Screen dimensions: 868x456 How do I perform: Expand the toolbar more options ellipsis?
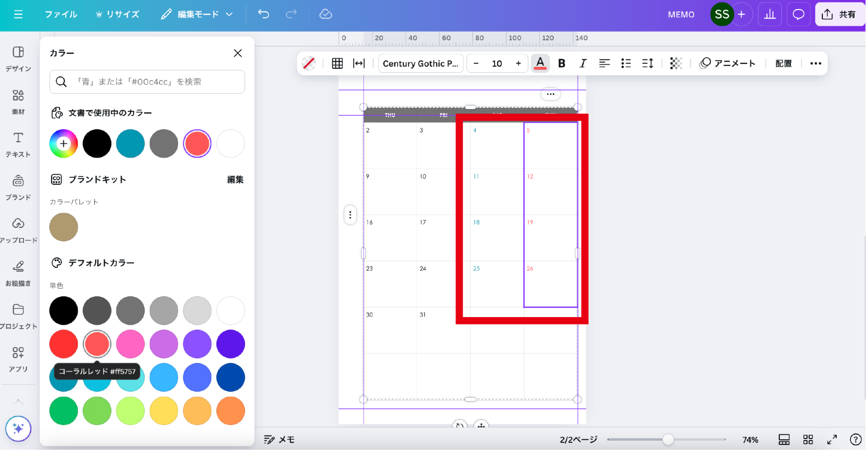816,63
